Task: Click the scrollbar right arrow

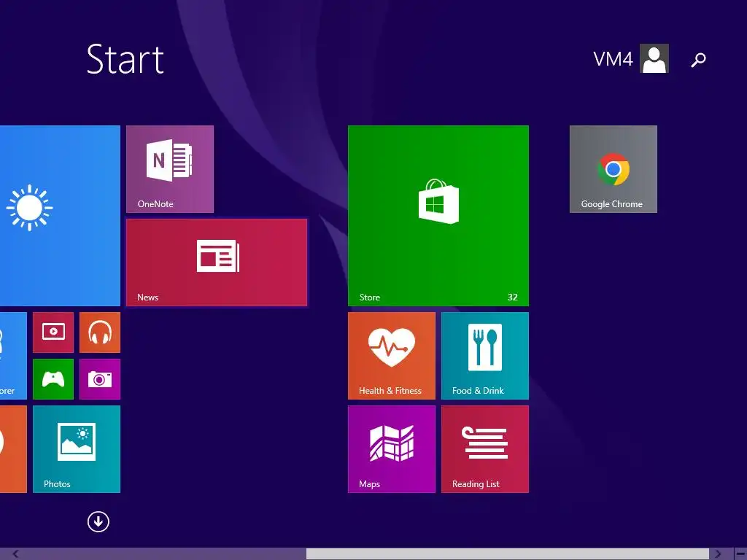Action: pyautogui.click(x=718, y=554)
